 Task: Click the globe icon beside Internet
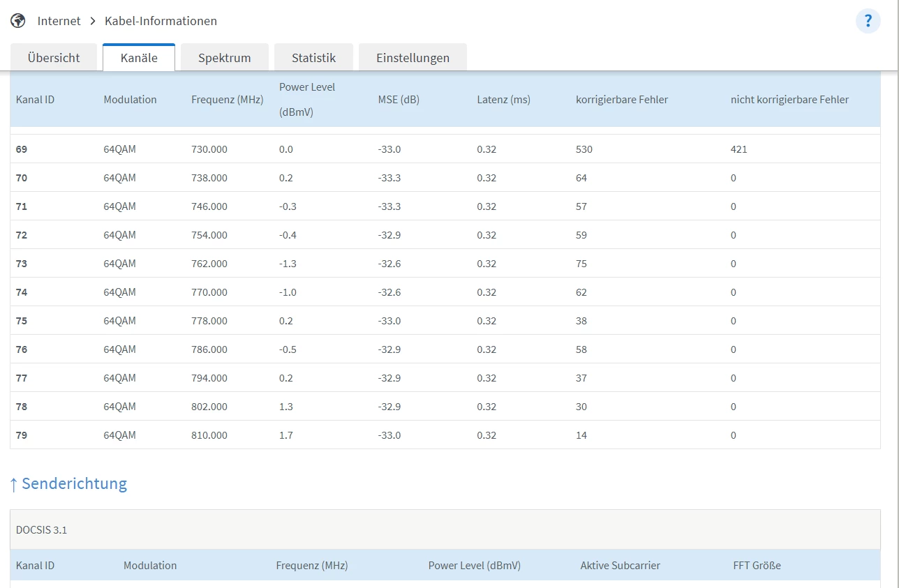[x=18, y=21]
